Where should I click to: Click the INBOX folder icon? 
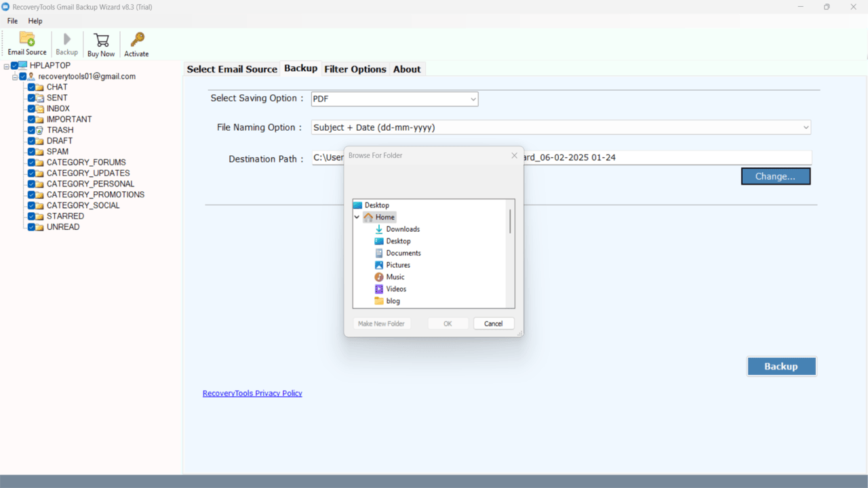(x=40, y=108)
